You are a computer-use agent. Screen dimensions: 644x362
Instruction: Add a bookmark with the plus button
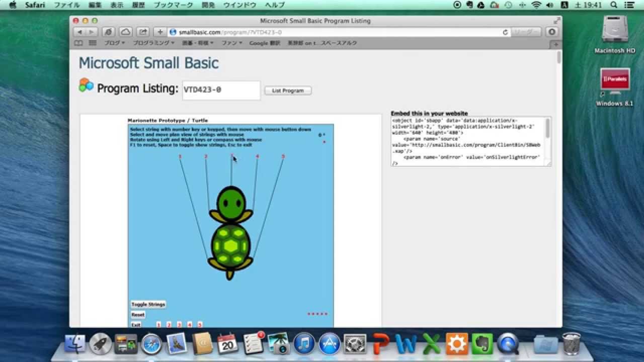(160, 32)
